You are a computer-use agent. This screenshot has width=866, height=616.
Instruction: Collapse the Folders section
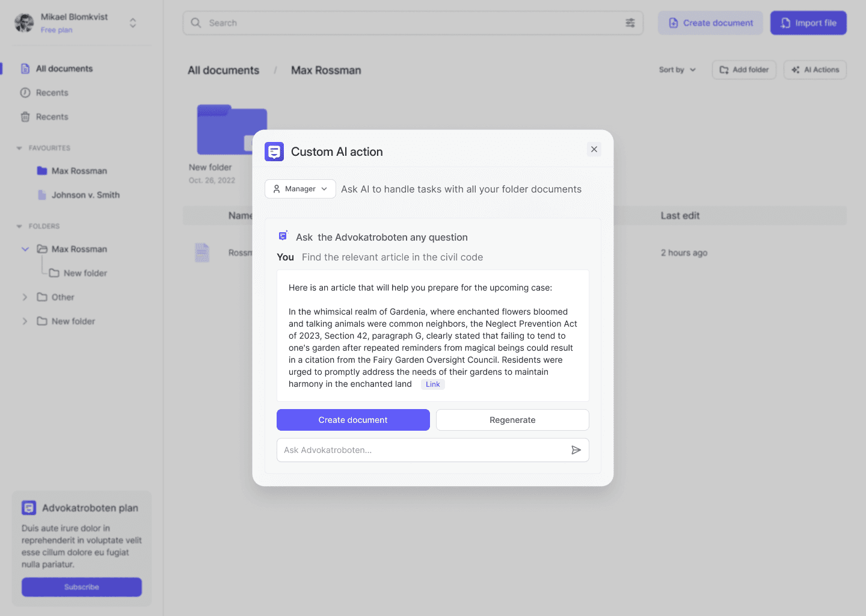[19, 226]
